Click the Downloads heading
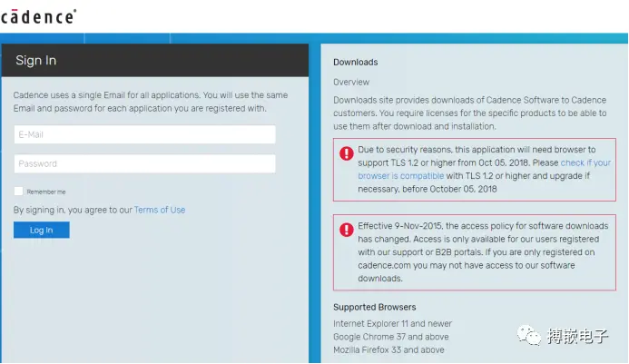The image size is (629, 364). click(355, 63)
